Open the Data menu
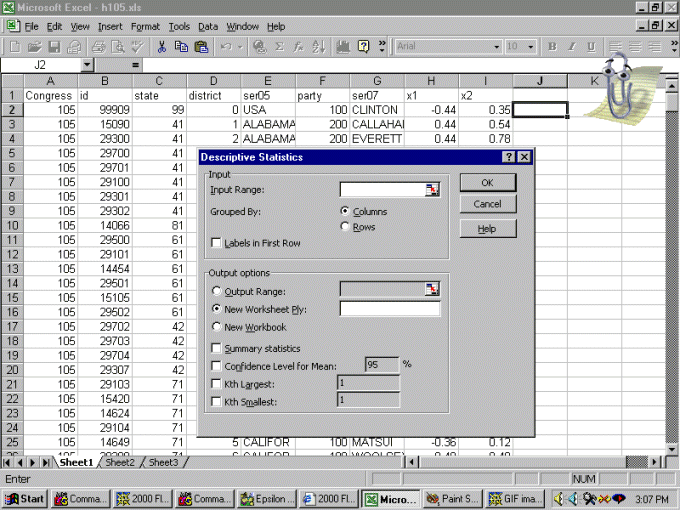Screen dimensions: 680x510 [x=208, y=26]
